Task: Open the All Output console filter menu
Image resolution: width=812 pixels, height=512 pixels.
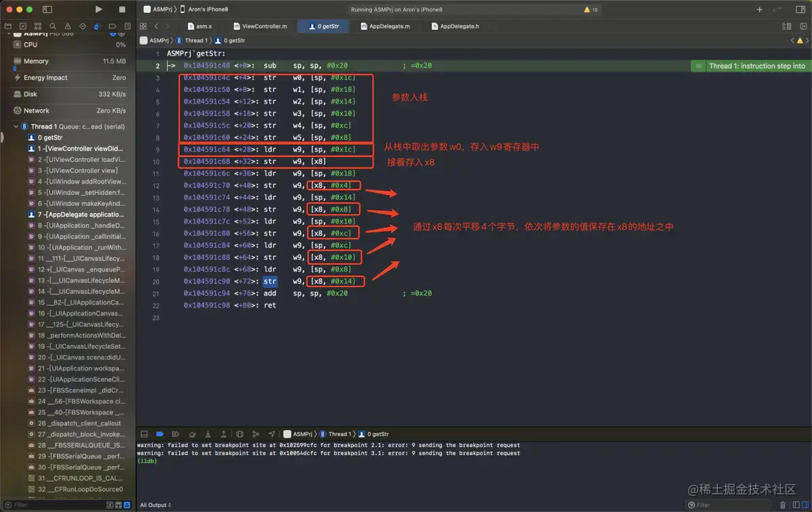Action: [156, 505]
